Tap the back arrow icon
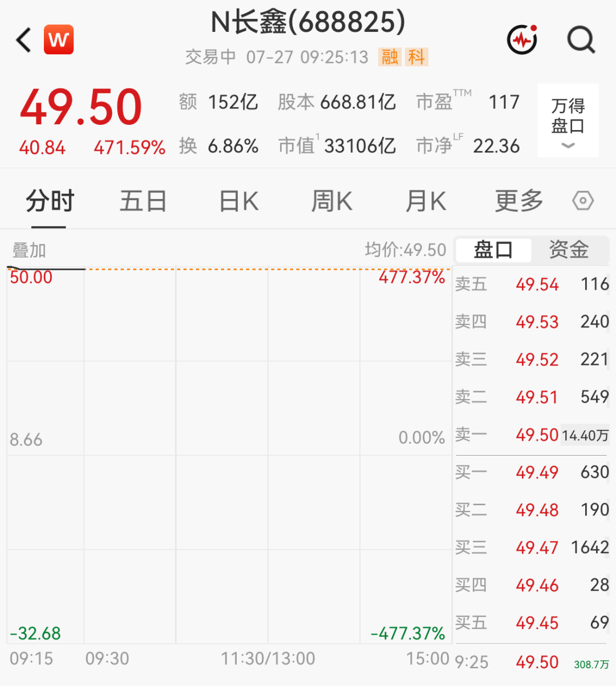 click(24, 40)
